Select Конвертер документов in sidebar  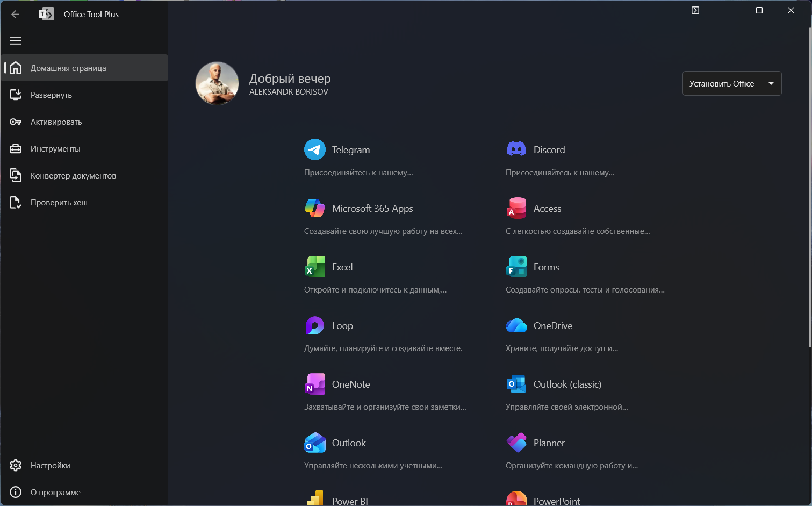coord(73,176)
